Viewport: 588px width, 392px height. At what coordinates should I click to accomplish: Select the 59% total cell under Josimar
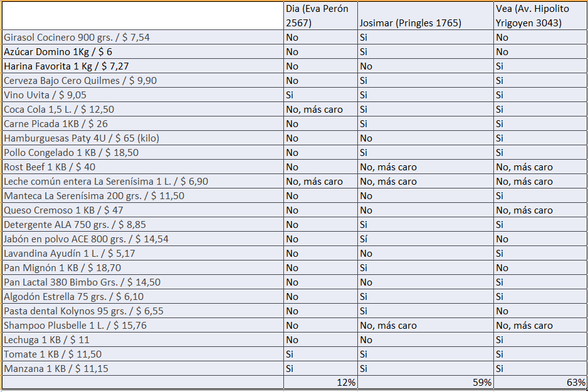[426, 382]
